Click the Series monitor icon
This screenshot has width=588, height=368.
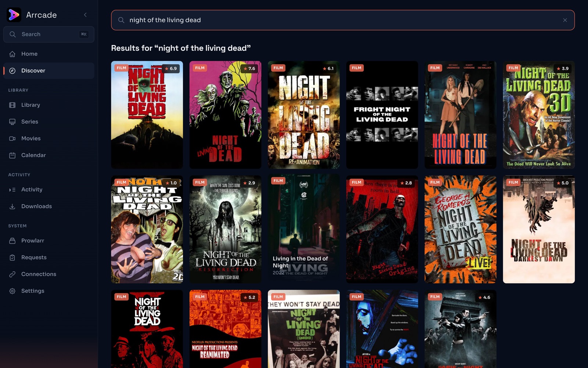[12, 122]
